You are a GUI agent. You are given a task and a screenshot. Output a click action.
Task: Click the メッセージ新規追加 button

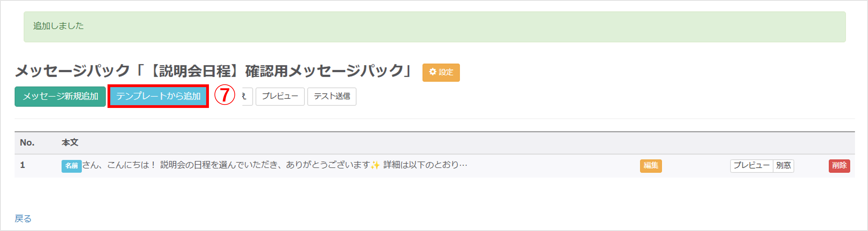pyautogui.click(x=60, y=97)
